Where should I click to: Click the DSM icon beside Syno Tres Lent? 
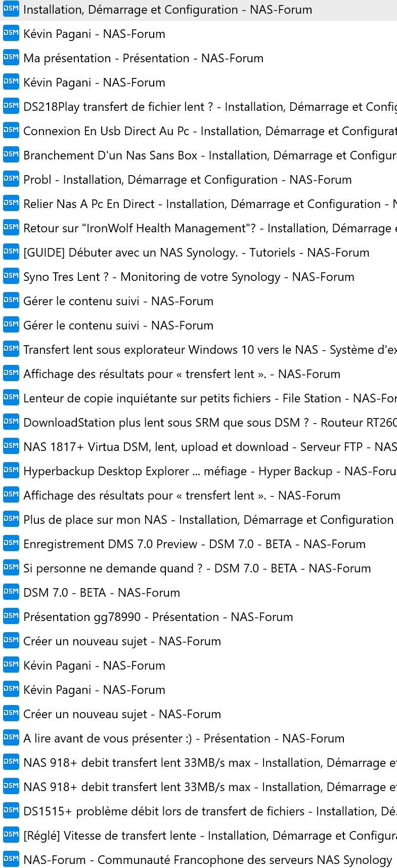click(x=11, y=276)
